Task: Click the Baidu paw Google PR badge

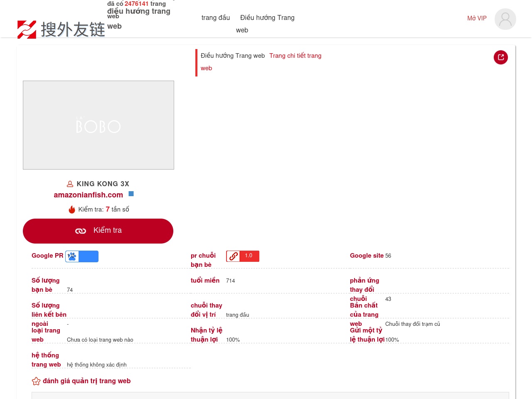Action: pos(82,256)
